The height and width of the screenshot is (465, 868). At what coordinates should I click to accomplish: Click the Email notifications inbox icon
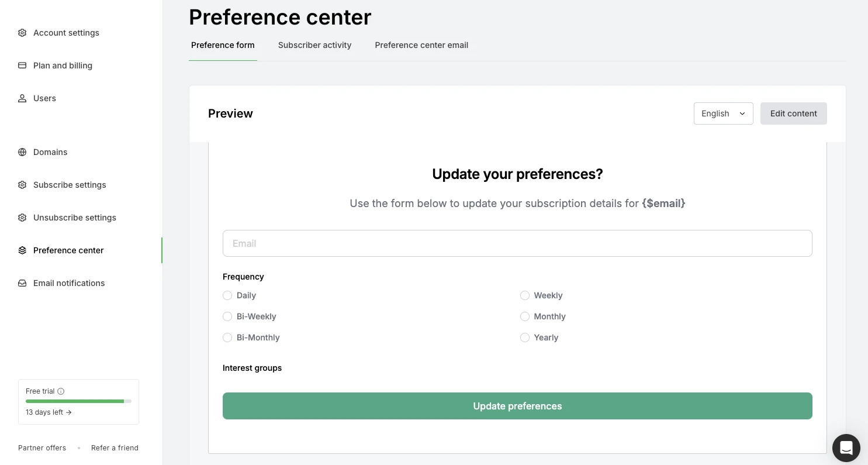coord(22,283)
